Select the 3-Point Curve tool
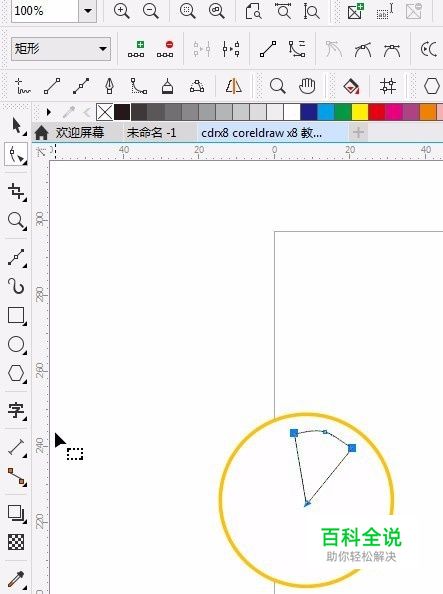The image size is (443, 594). click(197, 86)
